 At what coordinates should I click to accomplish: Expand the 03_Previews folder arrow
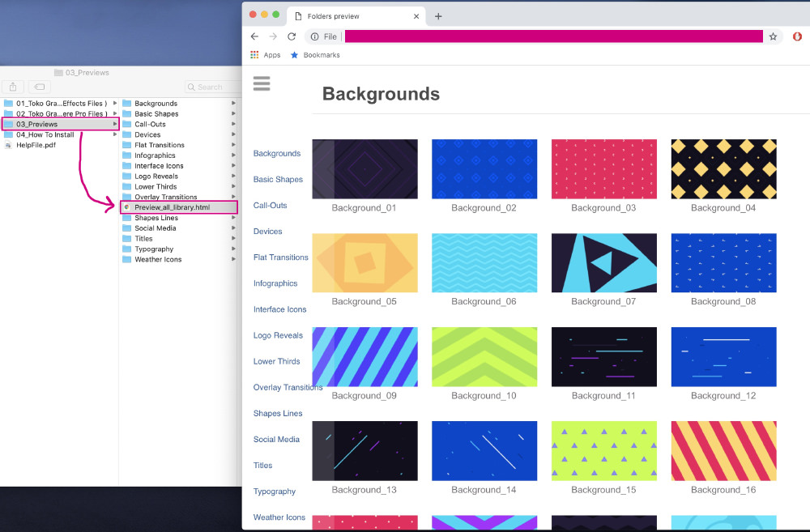point(115,124)
